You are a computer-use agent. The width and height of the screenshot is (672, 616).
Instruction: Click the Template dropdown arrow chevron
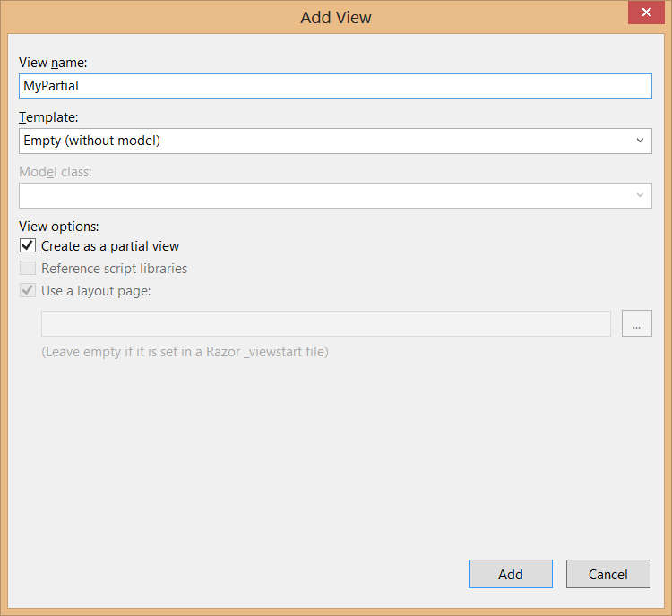[640, 141]
